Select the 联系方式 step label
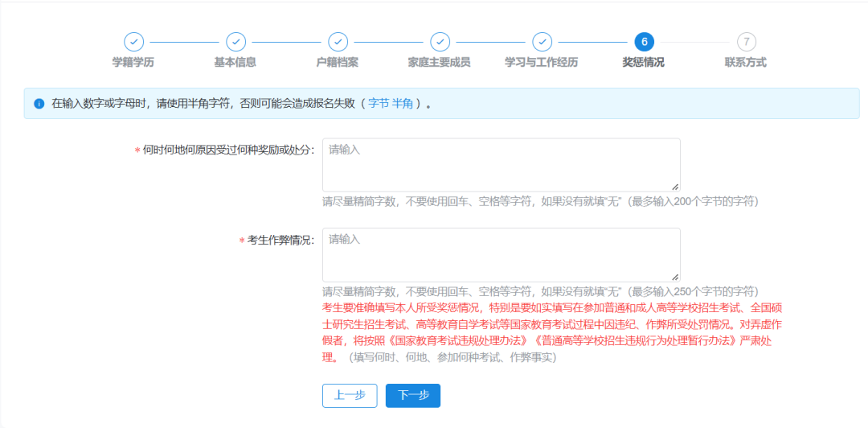 click(746, 62)
